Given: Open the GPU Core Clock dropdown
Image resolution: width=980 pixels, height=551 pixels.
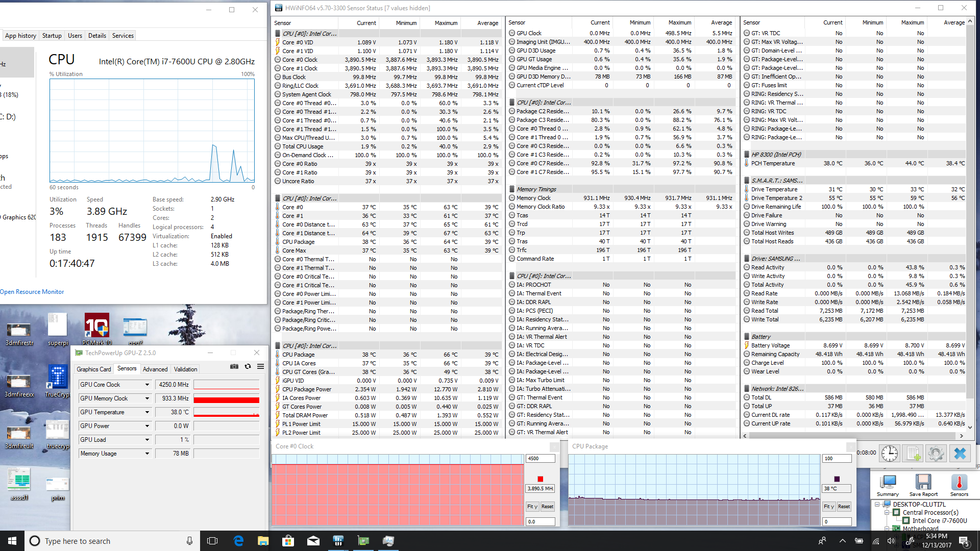Looking at the screenshot, I should (147, 385).
